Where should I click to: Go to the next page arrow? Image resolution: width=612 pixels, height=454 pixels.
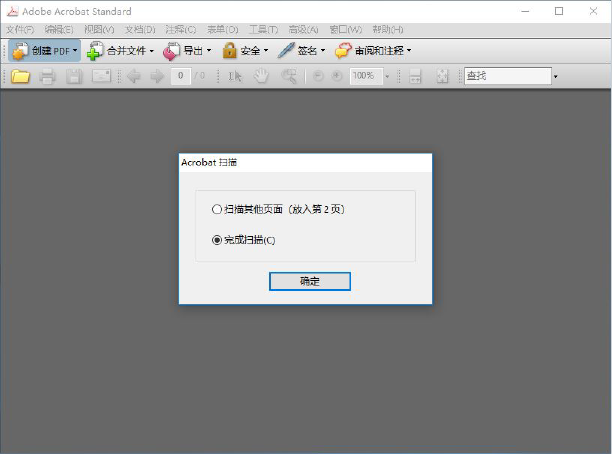pos(157,76)
